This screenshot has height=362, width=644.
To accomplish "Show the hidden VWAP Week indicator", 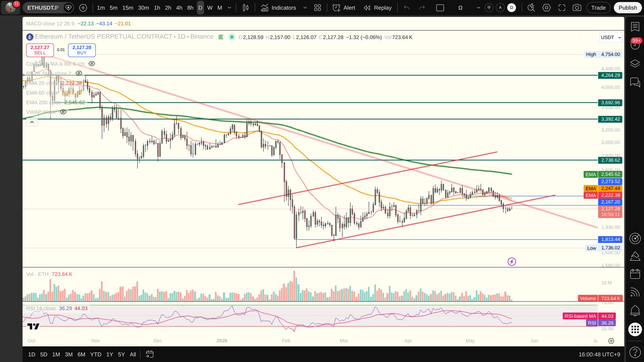I will click(x=63, y=112).
